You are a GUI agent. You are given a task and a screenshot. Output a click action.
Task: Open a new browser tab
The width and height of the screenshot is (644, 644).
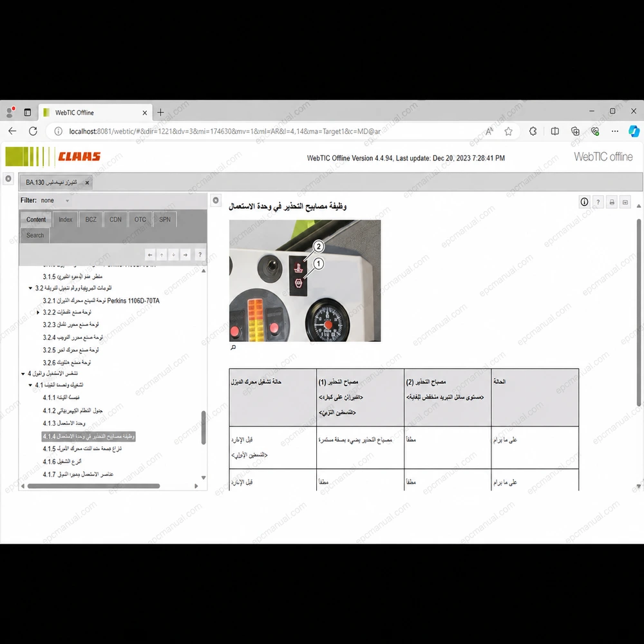[160, 112]
